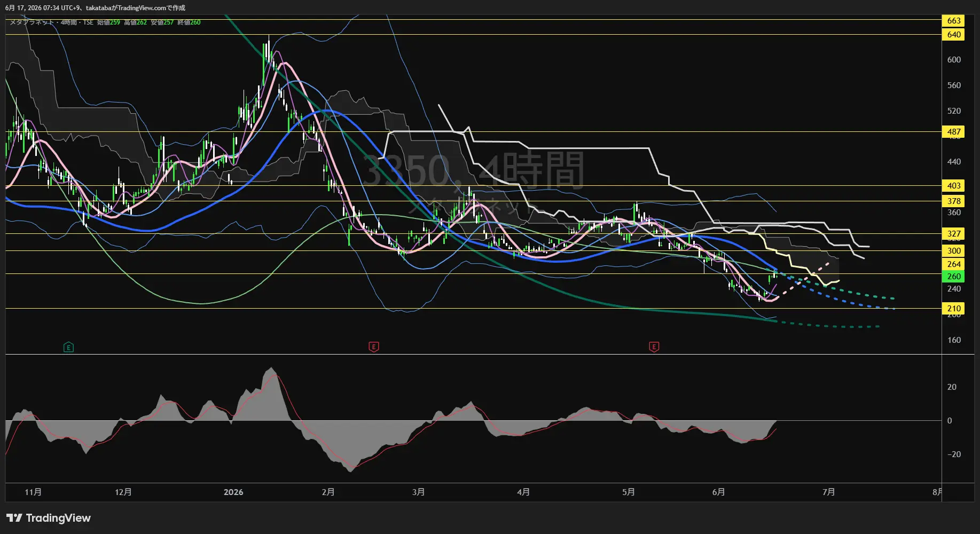Screen dimensions: 980x534
Task: Select the 640 yellow price label
Action: [953, 35]
